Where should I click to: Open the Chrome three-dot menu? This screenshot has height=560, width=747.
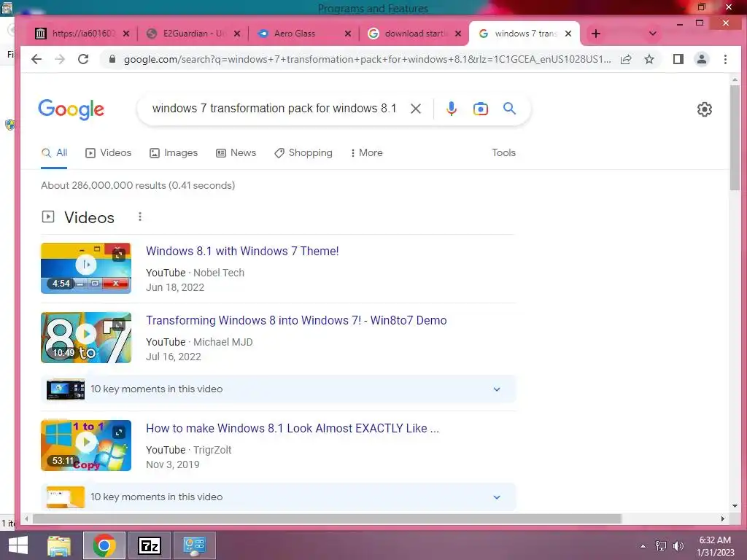pos(725,59)
